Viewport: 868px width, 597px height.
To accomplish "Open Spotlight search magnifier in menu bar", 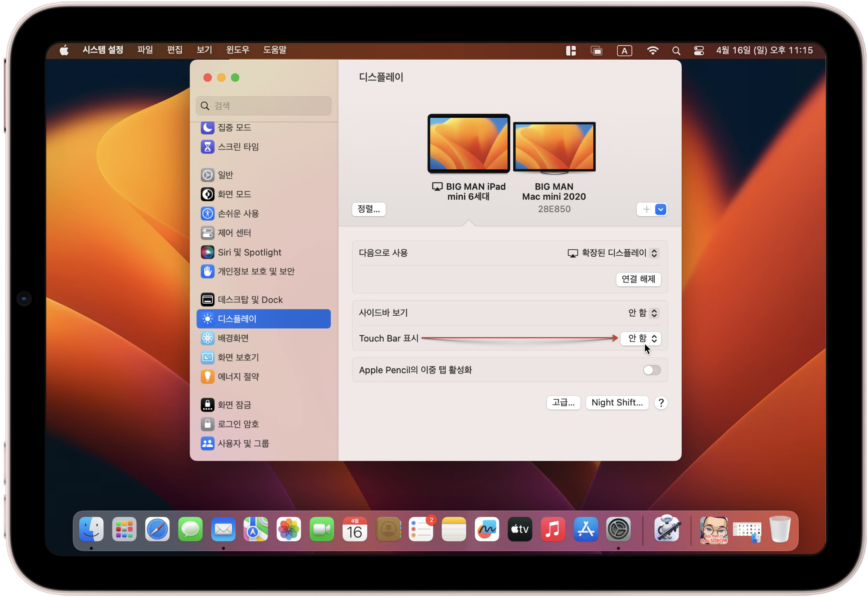I will (x=676, y=51).
